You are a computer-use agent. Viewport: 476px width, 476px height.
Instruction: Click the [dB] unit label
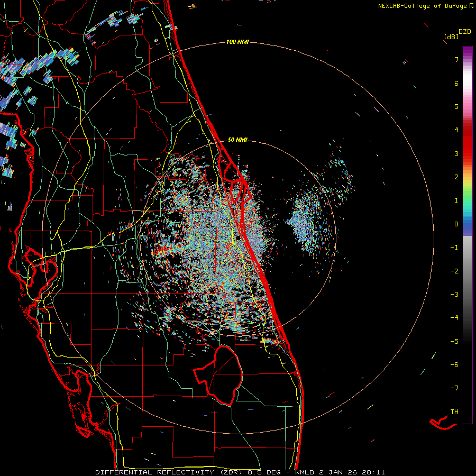point(451,36)
